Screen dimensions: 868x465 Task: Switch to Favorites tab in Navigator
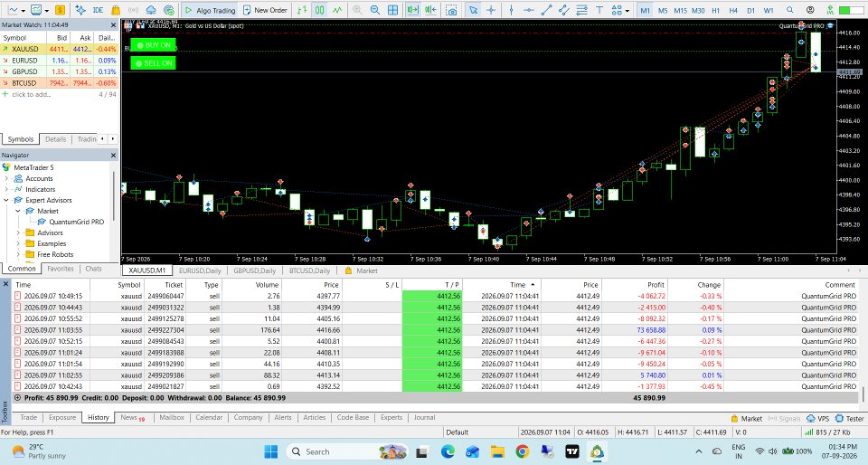61,269
